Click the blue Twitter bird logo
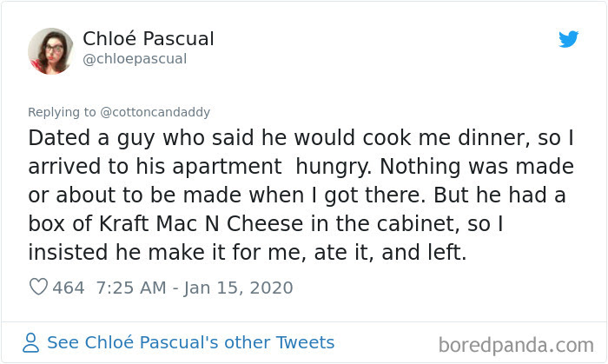The height and width of the screenshot is (364, 608). 568,39
